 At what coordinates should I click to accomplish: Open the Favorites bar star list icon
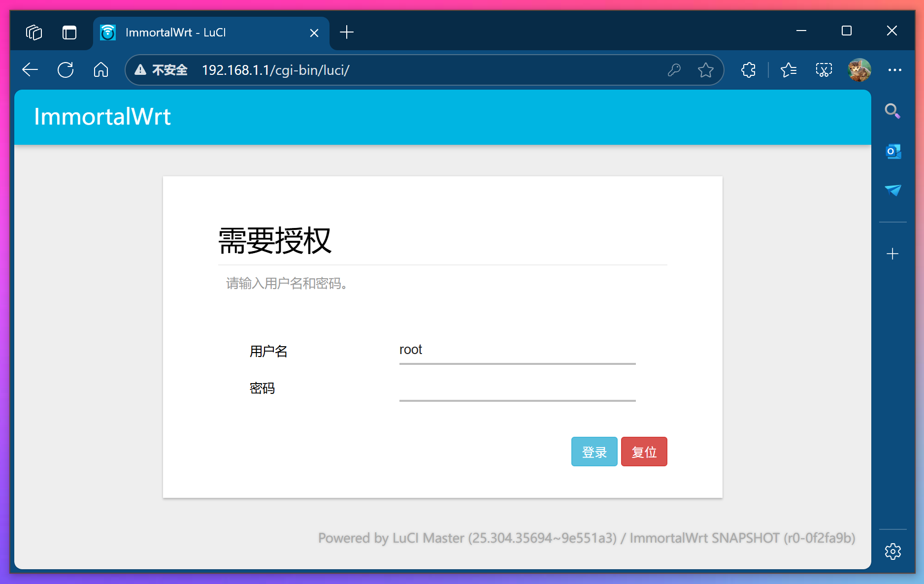point(789,70)
